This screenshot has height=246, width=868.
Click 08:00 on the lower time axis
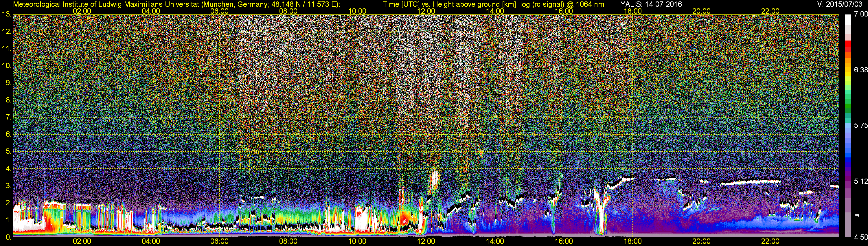288,241
